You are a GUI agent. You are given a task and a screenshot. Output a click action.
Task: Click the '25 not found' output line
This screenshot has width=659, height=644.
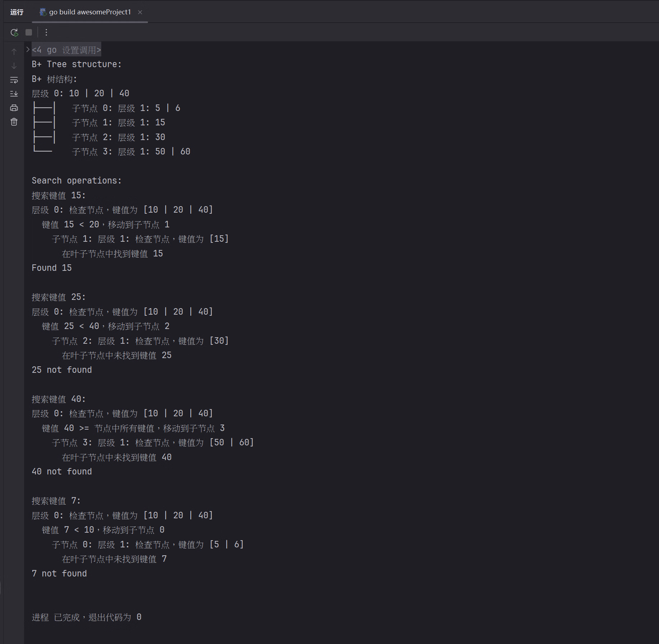[62, 370]
